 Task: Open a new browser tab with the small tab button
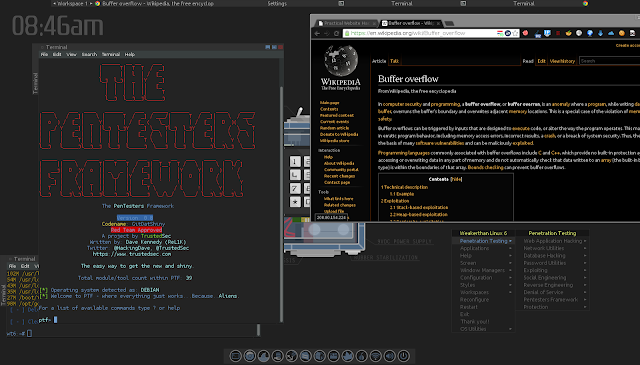pyautogui.click(x=449, y=23)
